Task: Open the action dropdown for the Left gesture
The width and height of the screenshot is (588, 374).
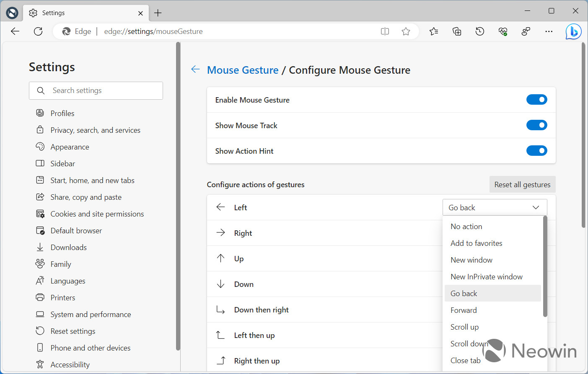Action: (x=495, y=207)
